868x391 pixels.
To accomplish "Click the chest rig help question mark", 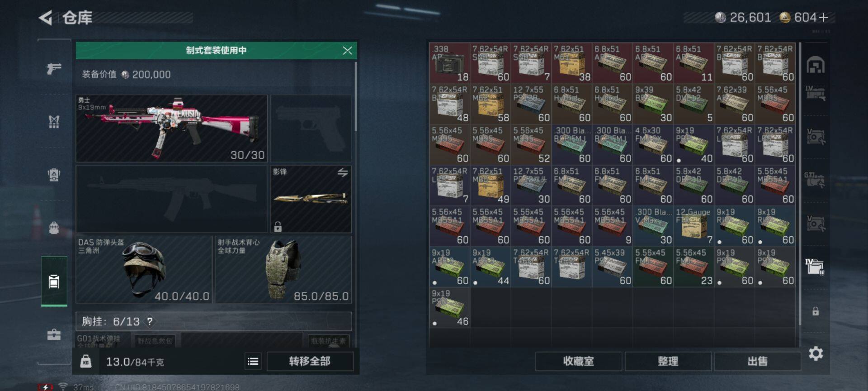I will tap(150, 321).
